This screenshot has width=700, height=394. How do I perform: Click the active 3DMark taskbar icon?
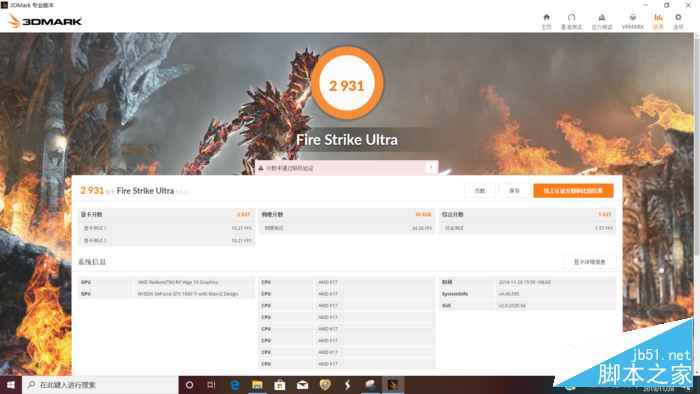(393, 385)
